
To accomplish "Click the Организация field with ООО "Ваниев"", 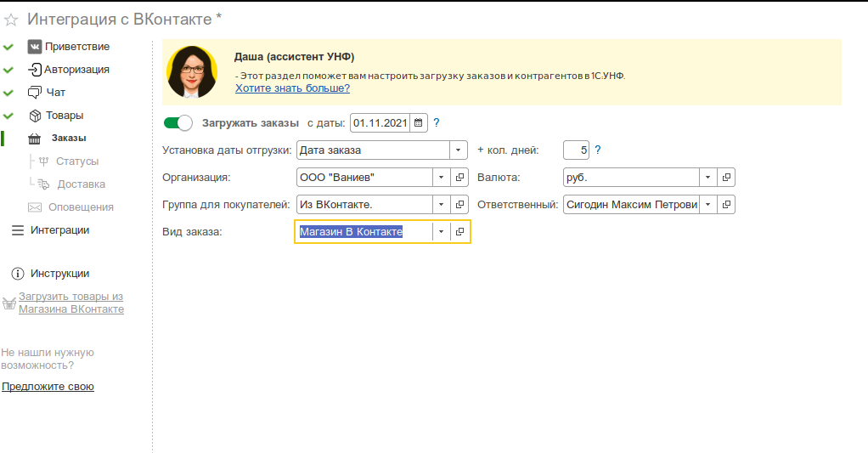I will (x=365, y=178).
